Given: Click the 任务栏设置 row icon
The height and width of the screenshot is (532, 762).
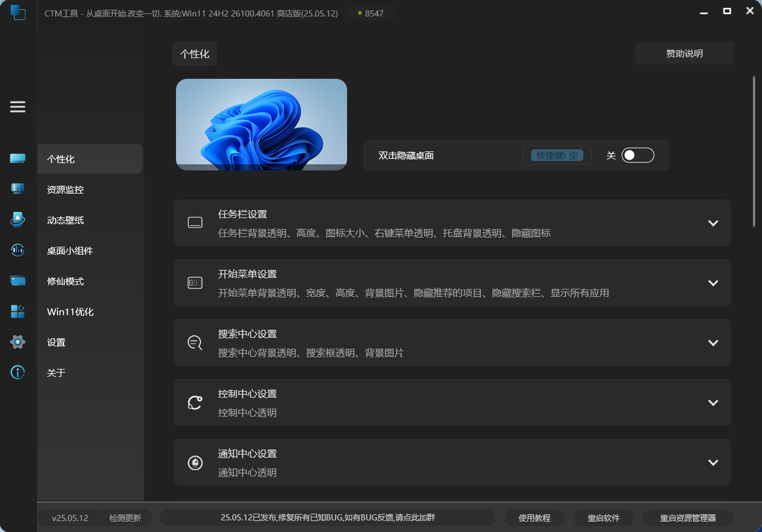Looking at the screenshot, I should [x=195, y=223].
